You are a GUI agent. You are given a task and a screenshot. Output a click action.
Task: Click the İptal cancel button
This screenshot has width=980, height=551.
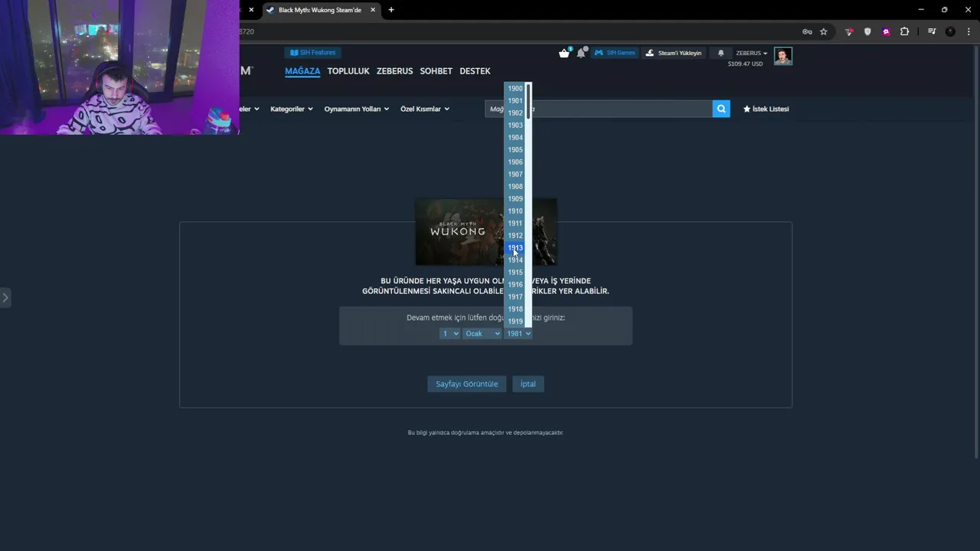coord(528,384)
